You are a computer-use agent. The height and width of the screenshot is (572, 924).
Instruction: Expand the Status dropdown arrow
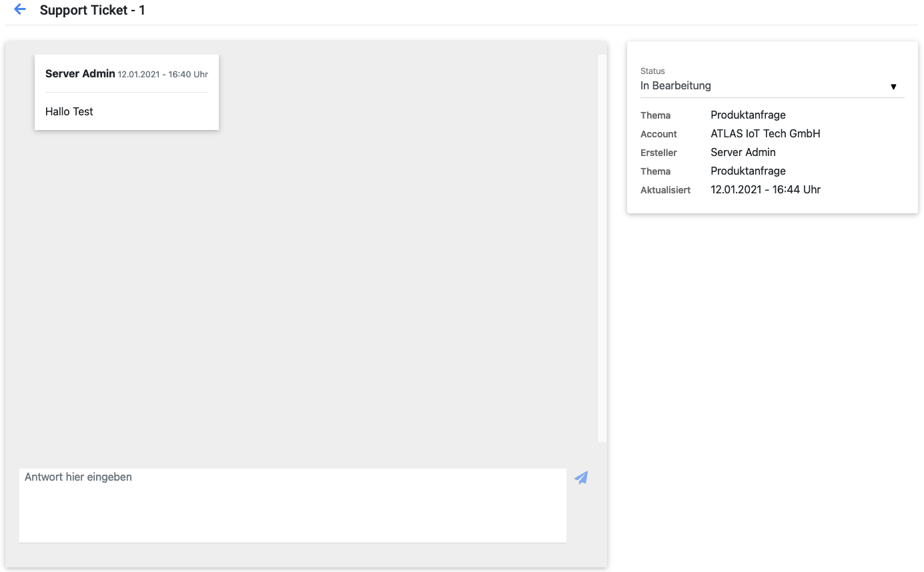[893, 87]
